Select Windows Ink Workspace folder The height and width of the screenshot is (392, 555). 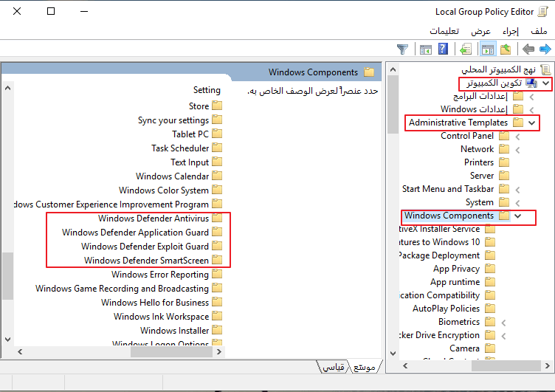(x=168, y=316)
